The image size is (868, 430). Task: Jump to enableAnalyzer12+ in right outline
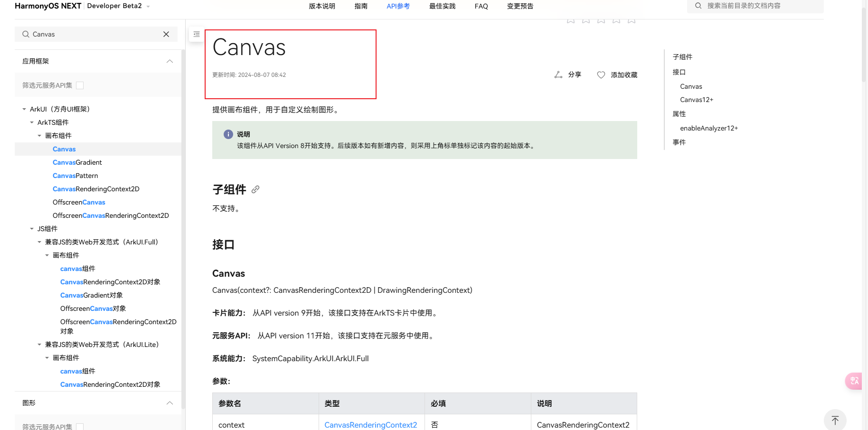(709, 128)
